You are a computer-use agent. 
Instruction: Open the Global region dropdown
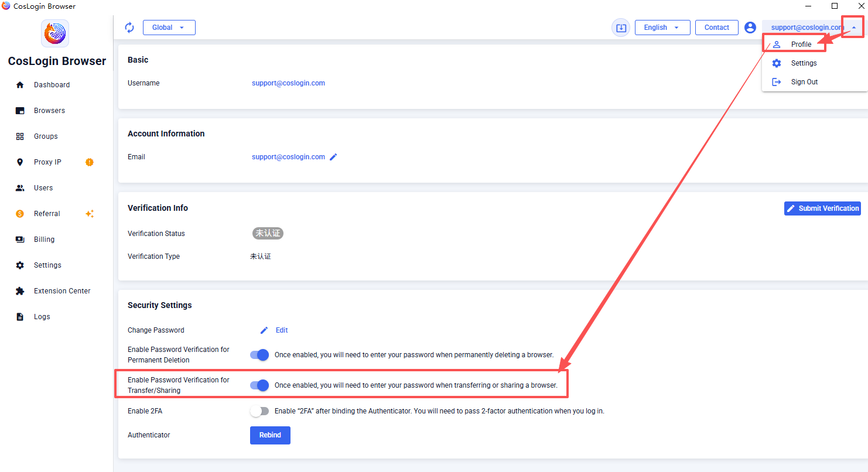click(169, 28)
